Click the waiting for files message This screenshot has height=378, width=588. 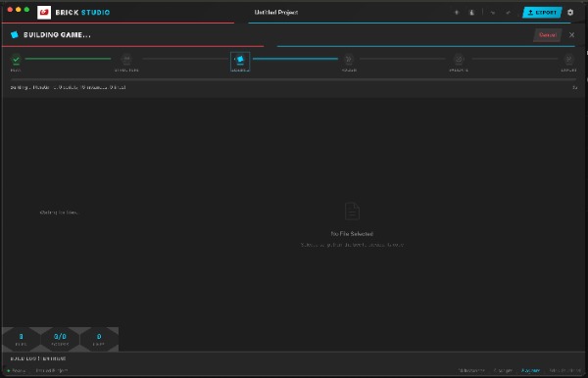tap(59, 213)
